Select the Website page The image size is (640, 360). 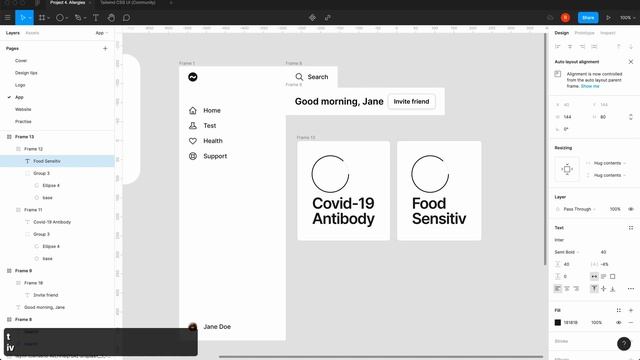23,109
